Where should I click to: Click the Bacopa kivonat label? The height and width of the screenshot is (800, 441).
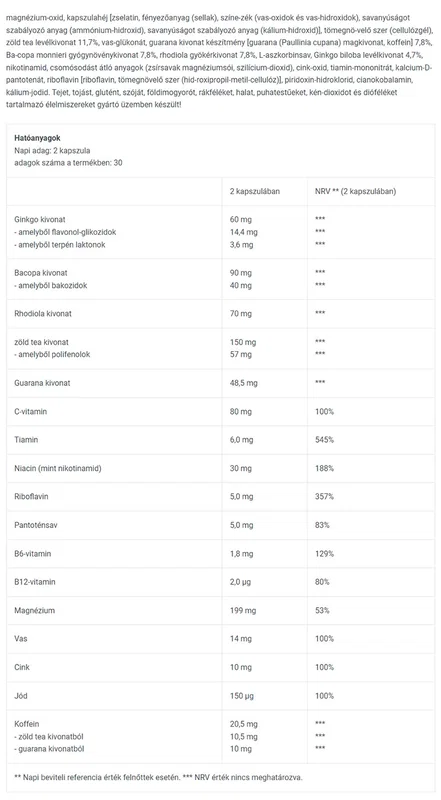click(41, 273)
